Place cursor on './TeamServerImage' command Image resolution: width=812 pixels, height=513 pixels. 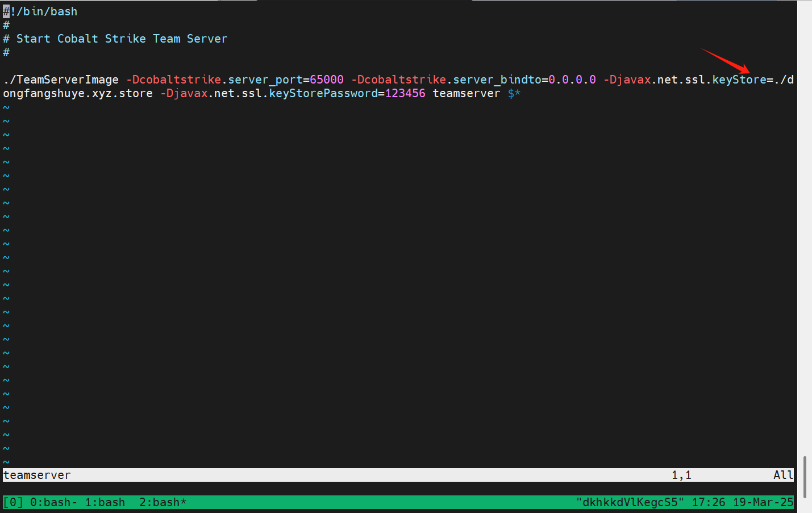(x=61, y=80)
